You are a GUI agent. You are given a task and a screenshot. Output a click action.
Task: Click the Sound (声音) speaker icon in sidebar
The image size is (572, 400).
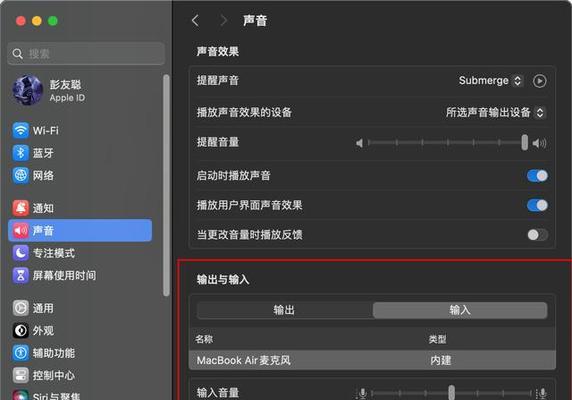20,230
